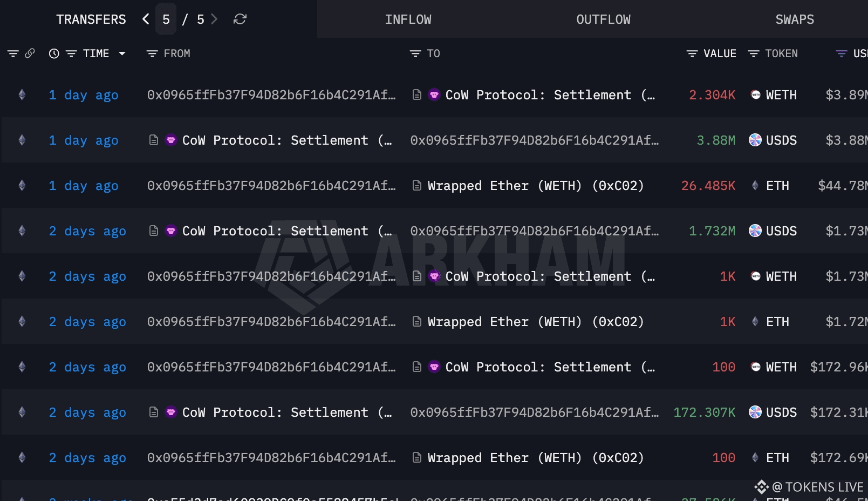Go to the next transfers page
The width and height of the screenshot is (868, 501).
click(x=214, y=19)
